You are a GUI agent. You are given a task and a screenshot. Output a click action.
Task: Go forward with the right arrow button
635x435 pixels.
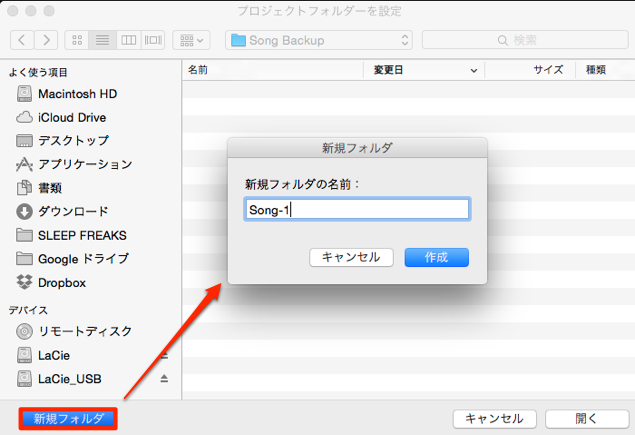46,40
